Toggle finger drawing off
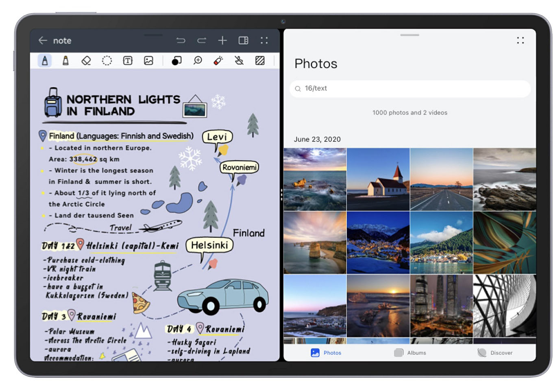Screen dimensions: 560x392 coord(239,61)
